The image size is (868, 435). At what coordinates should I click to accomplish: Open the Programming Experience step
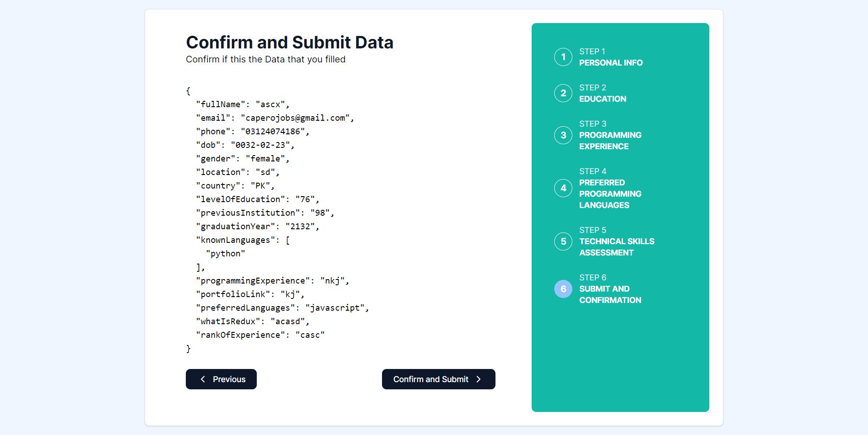(x=610, y=141)
